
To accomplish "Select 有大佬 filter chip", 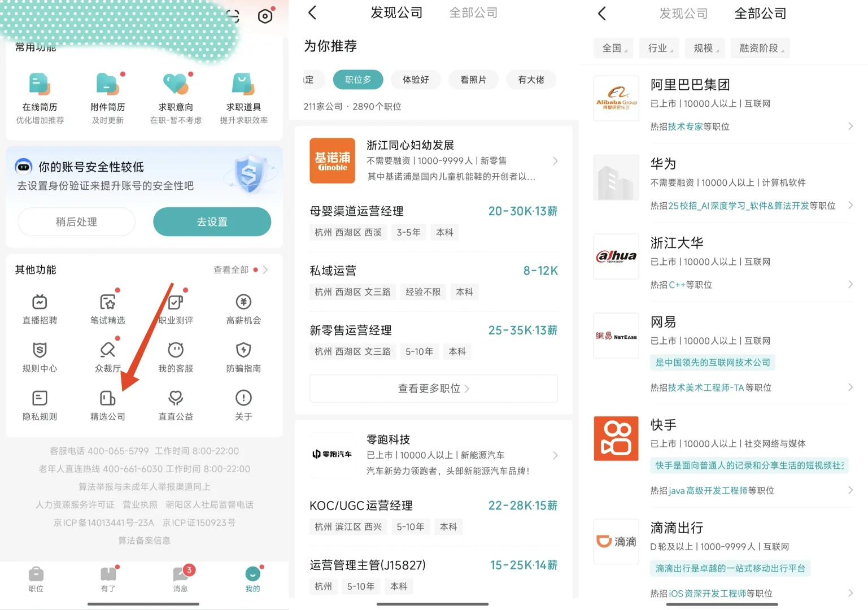I will (531, 80).
